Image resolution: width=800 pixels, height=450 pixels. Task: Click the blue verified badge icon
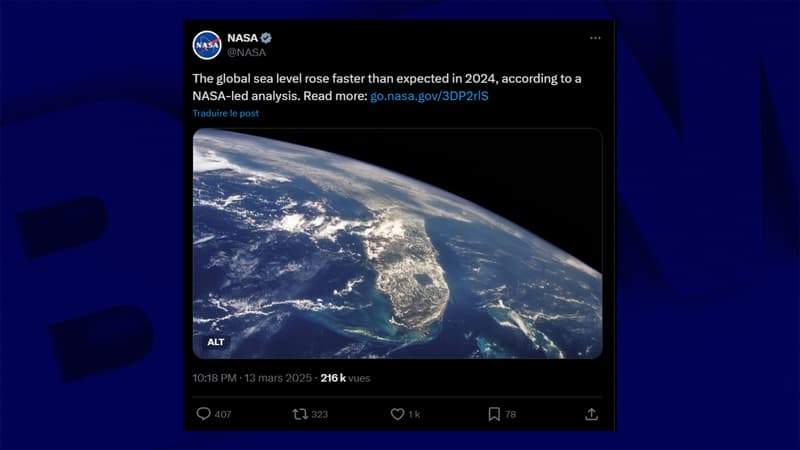coord(266,38)
